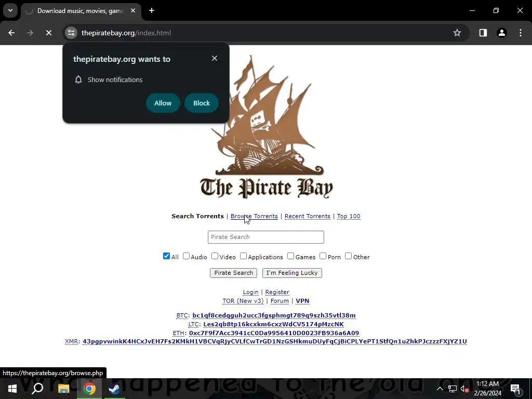The height and width of the screenshot is (399, 532).
Task: Focus the Pirate Search input field
Action: [266, 237]
